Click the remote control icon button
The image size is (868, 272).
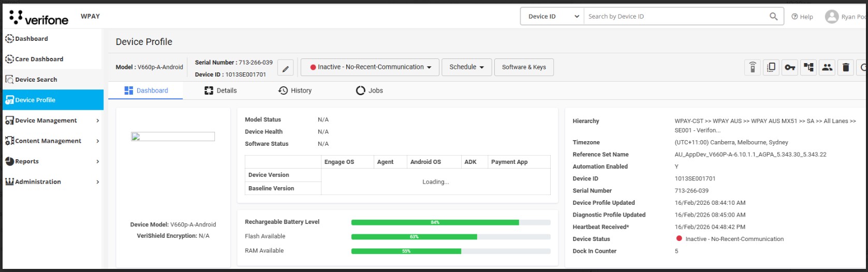[x=753, y=67]
